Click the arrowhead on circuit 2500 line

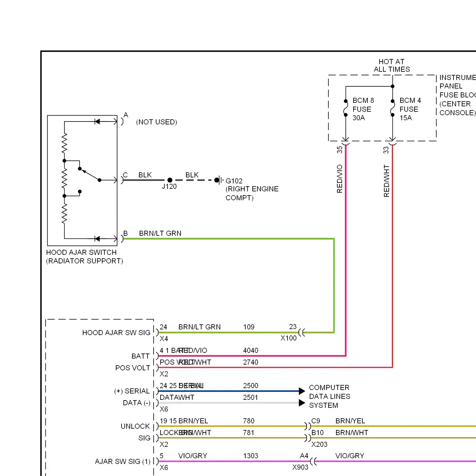(302, 391)
